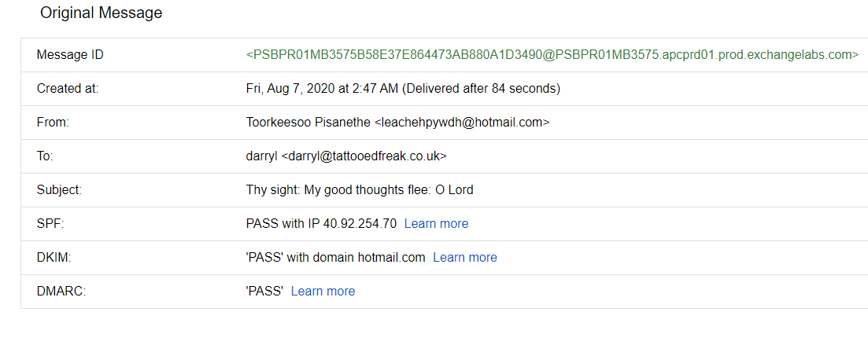Click the green Message ID value

point(552,55)
